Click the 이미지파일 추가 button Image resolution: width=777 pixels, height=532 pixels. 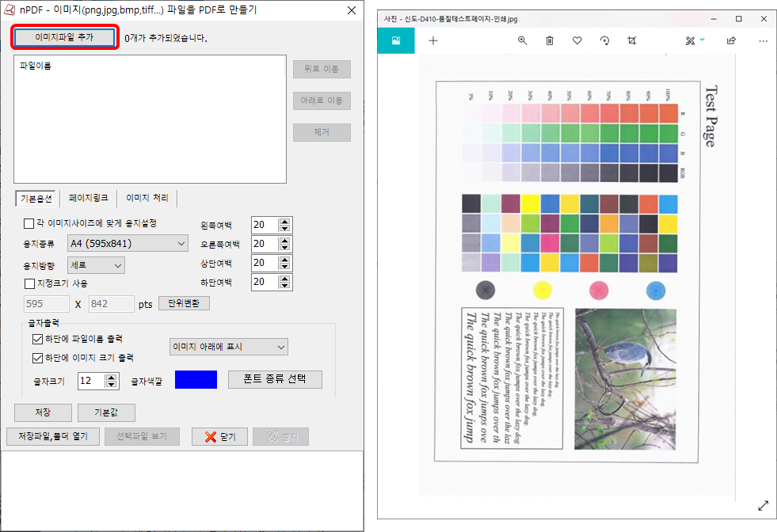64,37
